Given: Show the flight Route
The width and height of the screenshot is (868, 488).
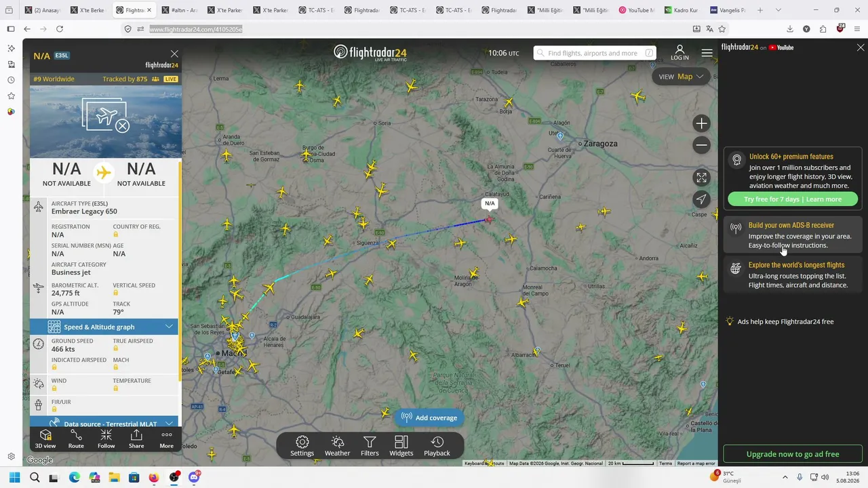Looking at the screenshot, I should 76,439.
